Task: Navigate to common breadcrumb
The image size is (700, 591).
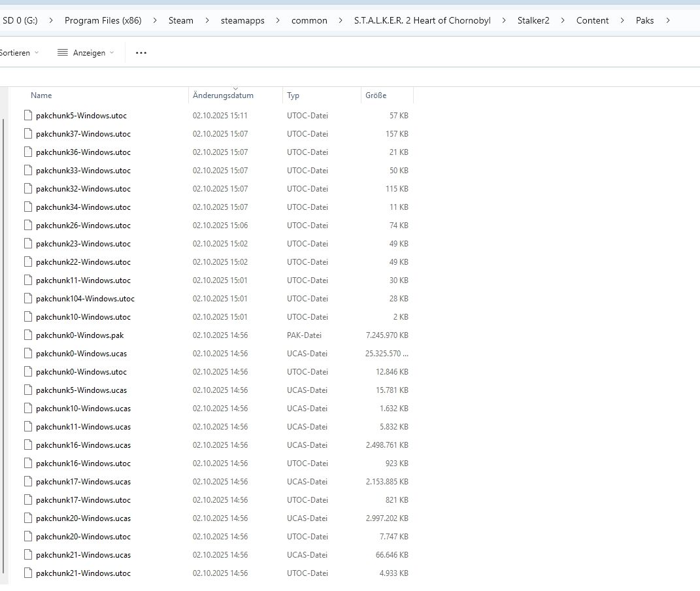Action: pyautogui.click(x=309, y=20)
